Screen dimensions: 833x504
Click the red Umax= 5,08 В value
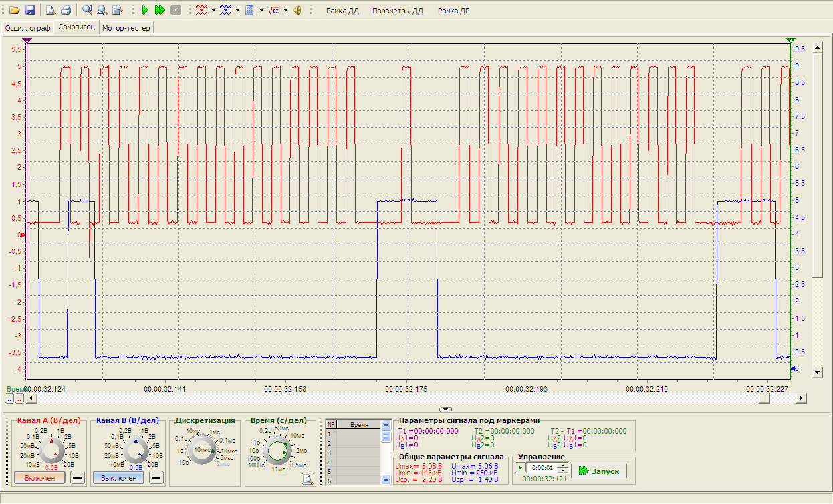click(419, 465)
